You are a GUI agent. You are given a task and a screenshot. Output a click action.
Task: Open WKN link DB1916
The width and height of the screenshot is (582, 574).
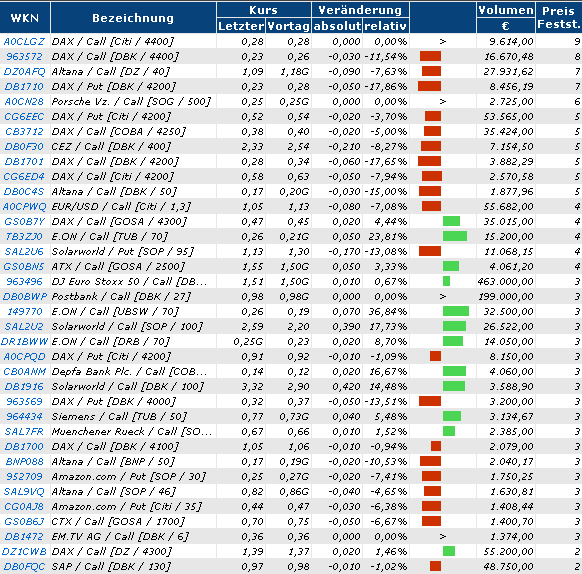point(24,387)
